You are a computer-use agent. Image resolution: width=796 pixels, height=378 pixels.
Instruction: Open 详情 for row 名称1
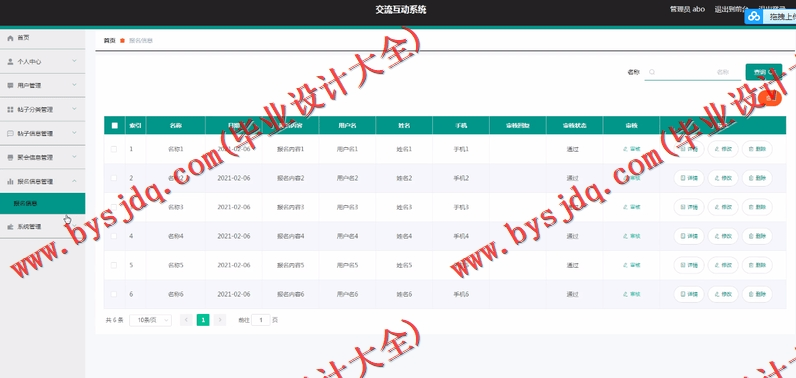pyautogui.click(x=689, y=149)
